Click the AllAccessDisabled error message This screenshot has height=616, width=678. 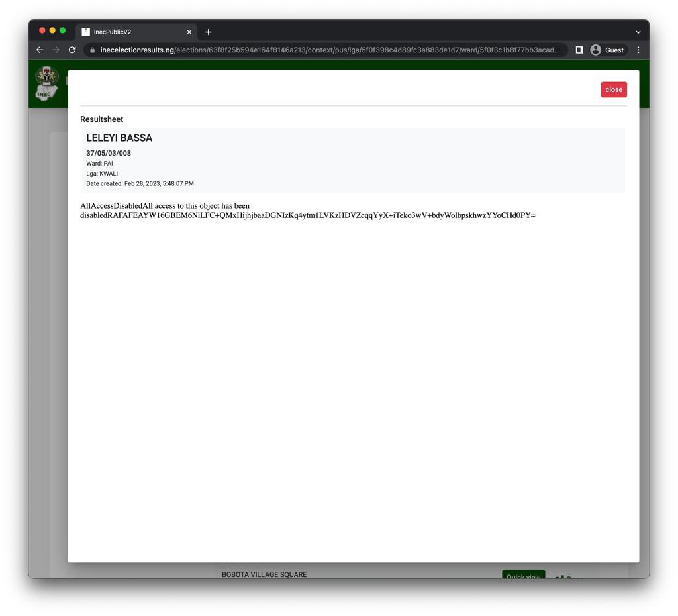click(307, 210)
